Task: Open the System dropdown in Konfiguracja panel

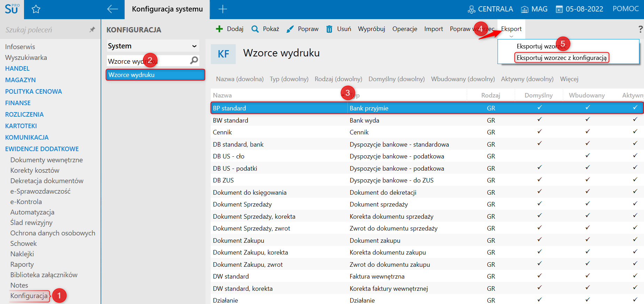Action: (x=153, y=46)
